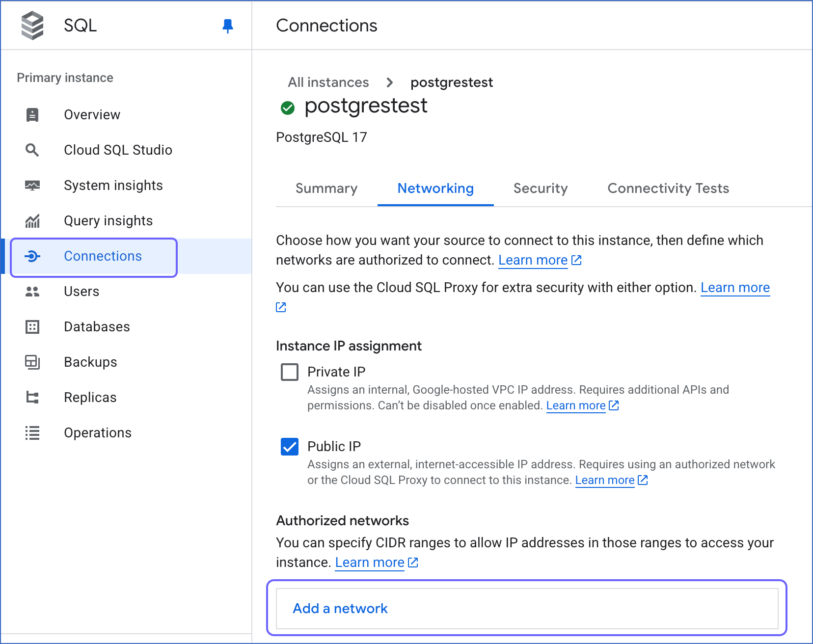Click the Connections sidebar icon

pyautogui.click(x=32, y=256)
